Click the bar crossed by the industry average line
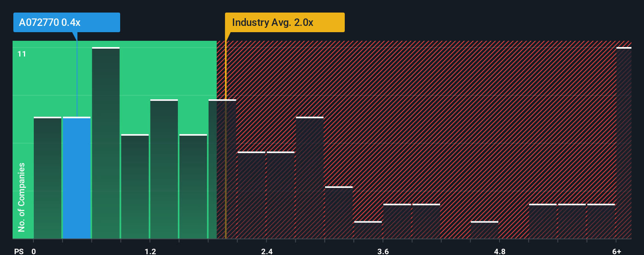The width and height of the screenshot is (644, 255). 222,169
